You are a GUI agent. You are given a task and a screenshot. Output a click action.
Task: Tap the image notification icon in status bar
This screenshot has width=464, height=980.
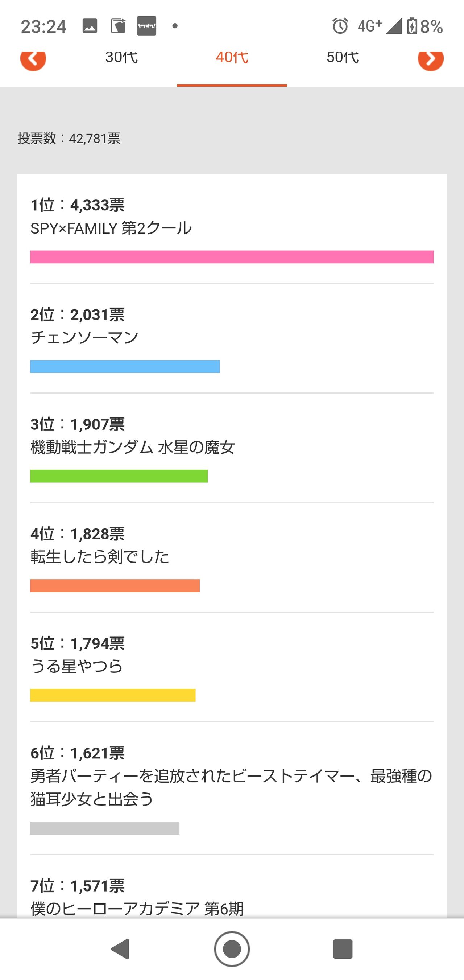coord(90,26)
